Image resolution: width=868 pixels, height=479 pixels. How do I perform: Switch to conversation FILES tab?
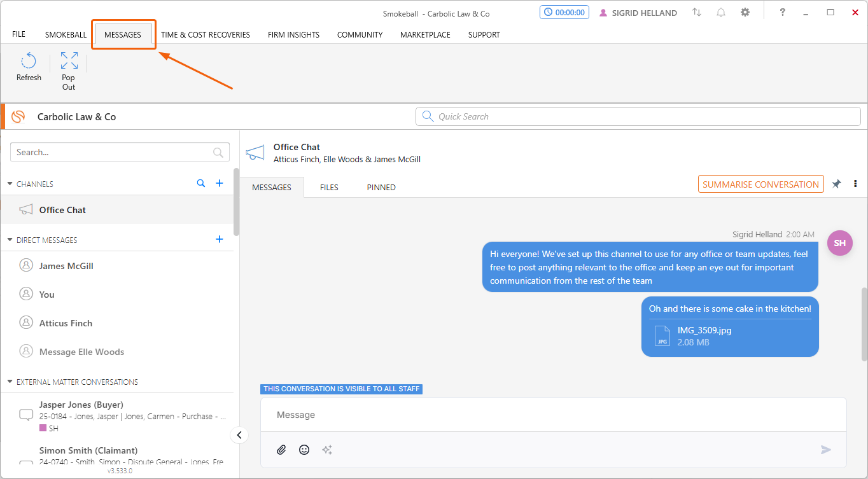(x=329, y=187)
